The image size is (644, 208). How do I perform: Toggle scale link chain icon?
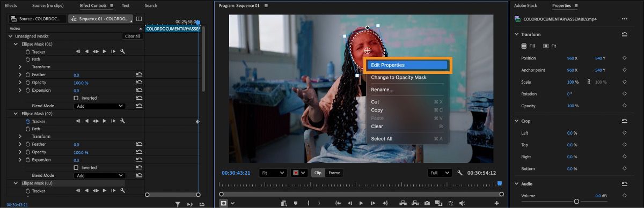pyautogui.click(x=589, y=82)
